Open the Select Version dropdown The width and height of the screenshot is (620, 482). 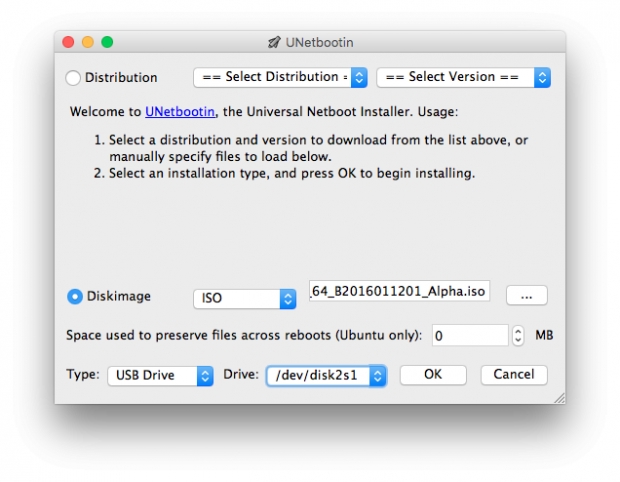pos(463,77)
